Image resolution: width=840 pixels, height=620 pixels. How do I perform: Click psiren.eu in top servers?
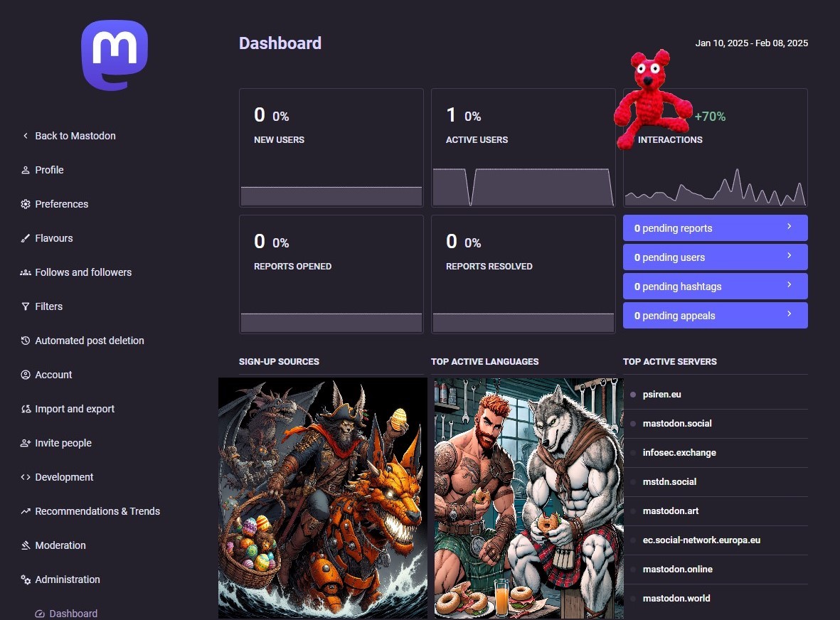[661, 395]
